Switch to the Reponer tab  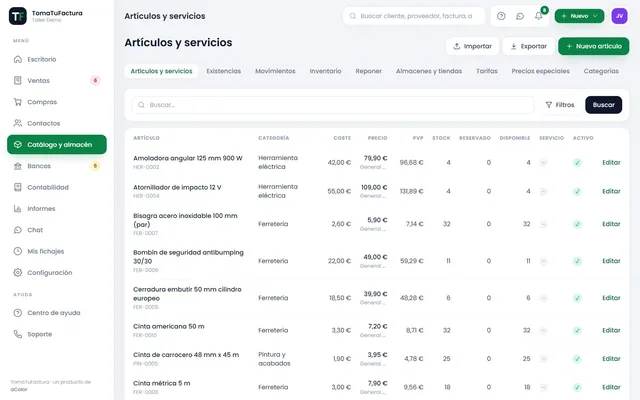(x=369, y=71)
